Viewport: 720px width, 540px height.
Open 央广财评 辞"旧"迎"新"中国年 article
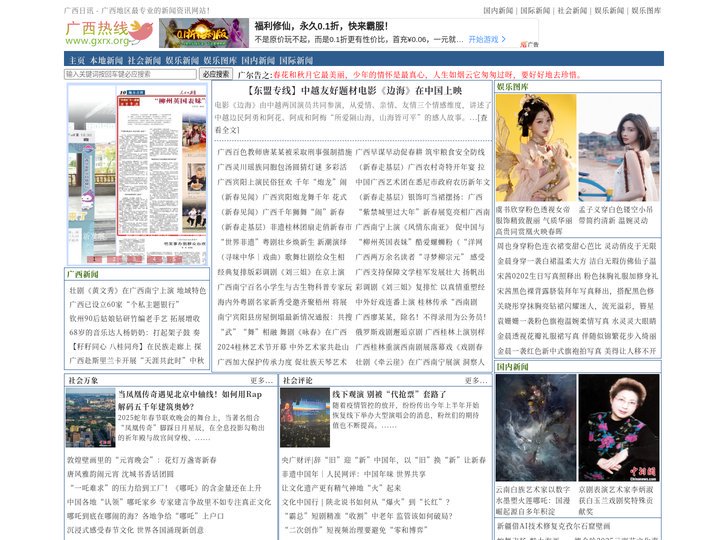pos(384,460)
